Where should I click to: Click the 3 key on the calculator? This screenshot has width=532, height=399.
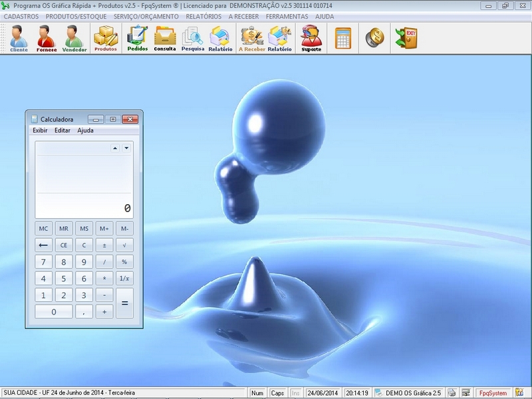84,295
